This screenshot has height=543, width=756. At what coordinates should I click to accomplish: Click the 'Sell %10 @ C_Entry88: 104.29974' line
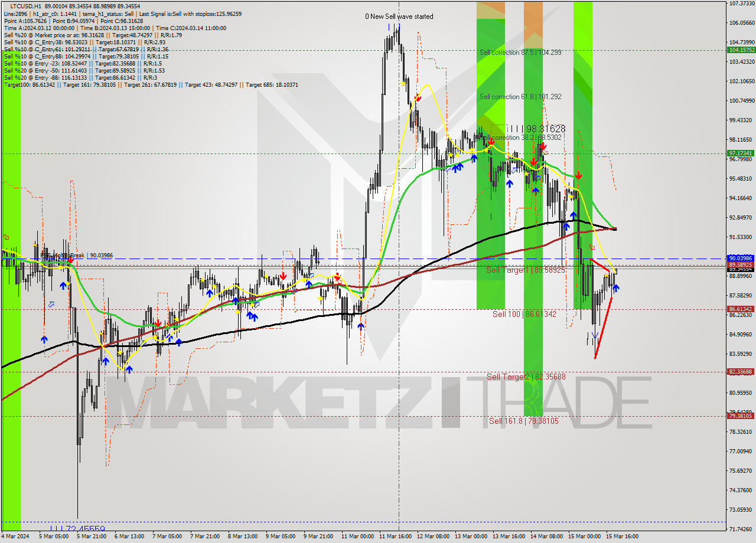tap(86, 56)
